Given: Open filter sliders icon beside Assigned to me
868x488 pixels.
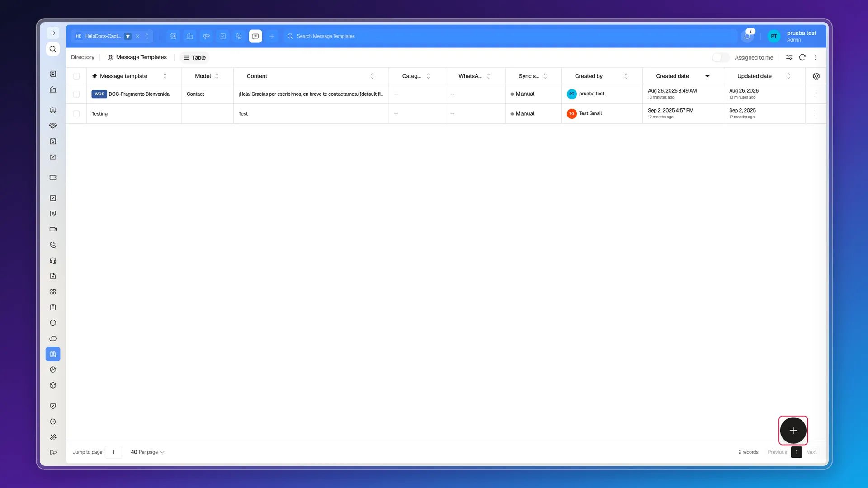Looking at the screenshot, I should (x=789, y=57).
